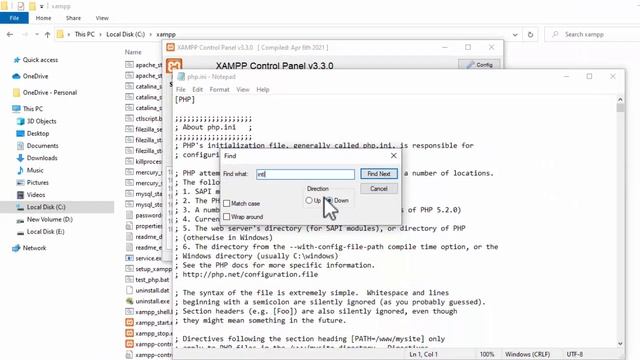
Task: Select xampp_shell file icon
Action: pyautogui.click(x=129, y=311)
